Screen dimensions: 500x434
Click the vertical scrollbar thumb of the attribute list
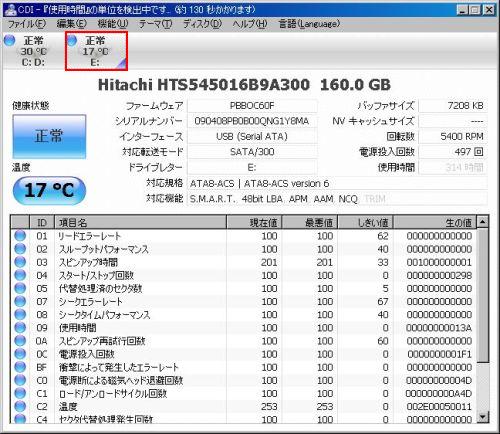tap(483, 295)
